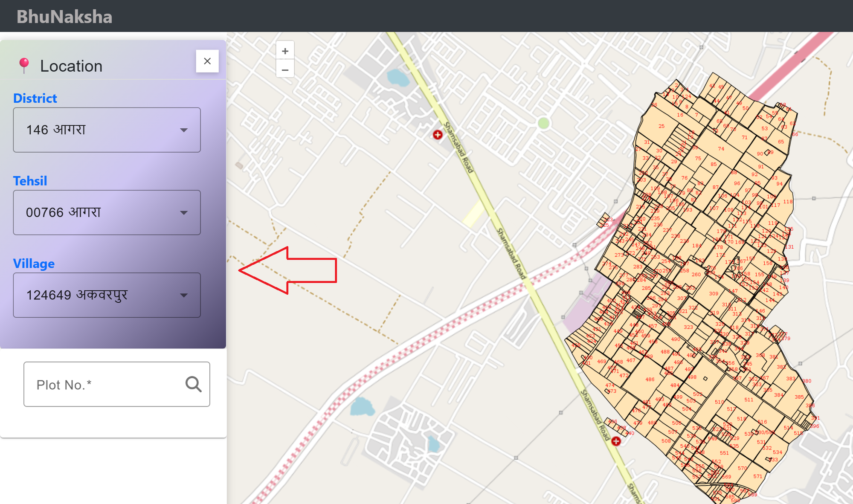
Task: Click the hospital marker near Shamsabad Road
Action: (438, 135)
